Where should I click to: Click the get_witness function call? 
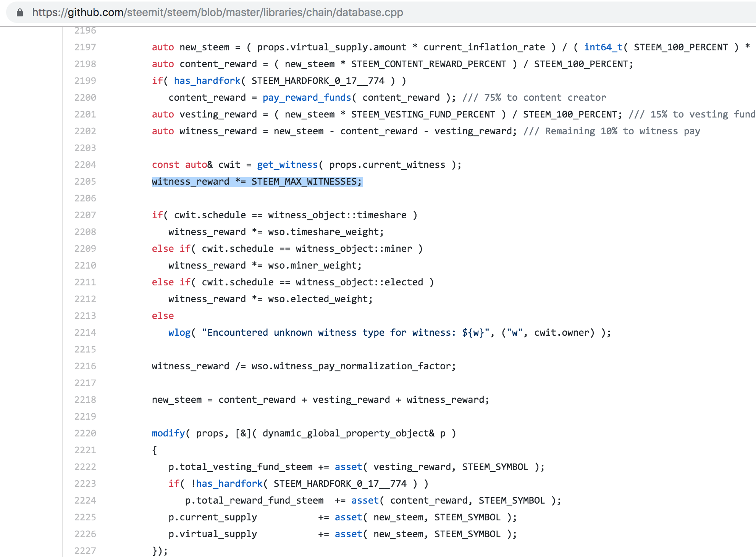coord(287,165)
